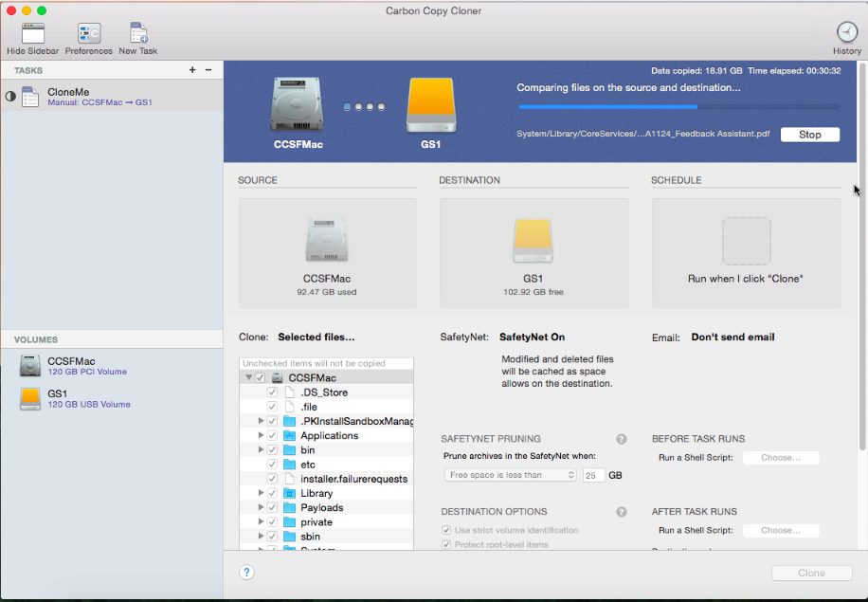Viewport: 868px width, 602px height.
Task: Click the Payloads folder icon
Action: tap(290, 508)
